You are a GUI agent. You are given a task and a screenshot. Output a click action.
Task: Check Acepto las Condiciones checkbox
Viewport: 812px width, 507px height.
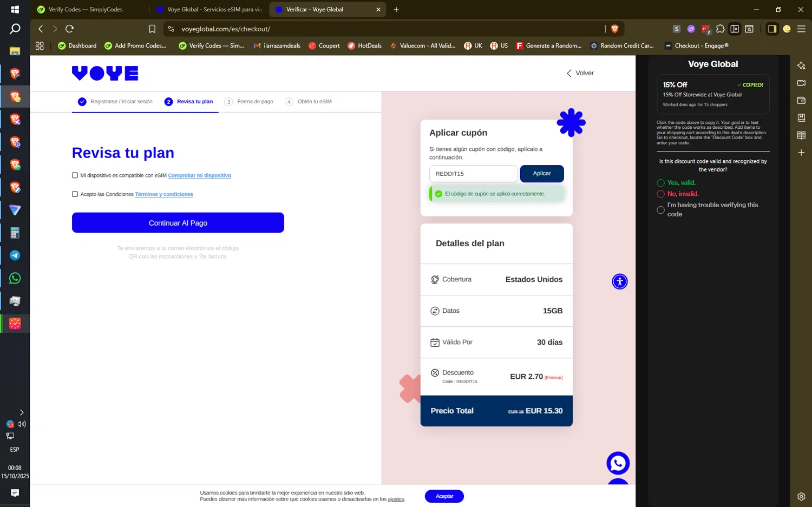(x=75, y=194)
